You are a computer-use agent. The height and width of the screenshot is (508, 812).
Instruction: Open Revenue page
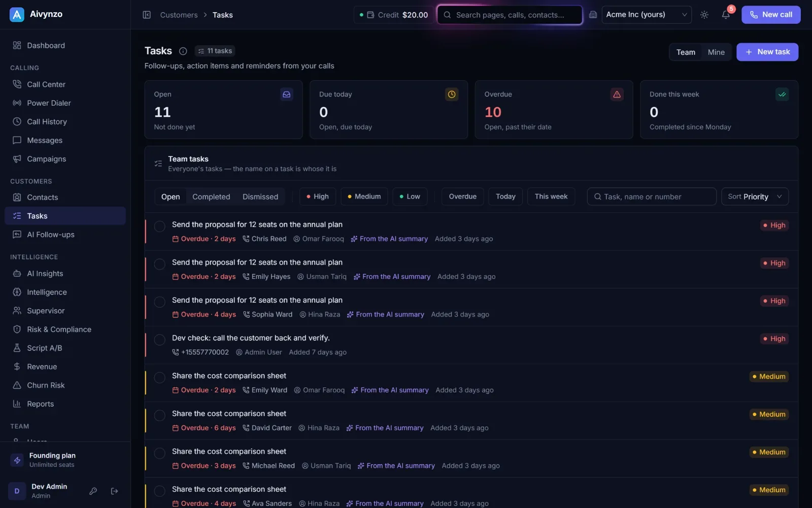(65, 367)
